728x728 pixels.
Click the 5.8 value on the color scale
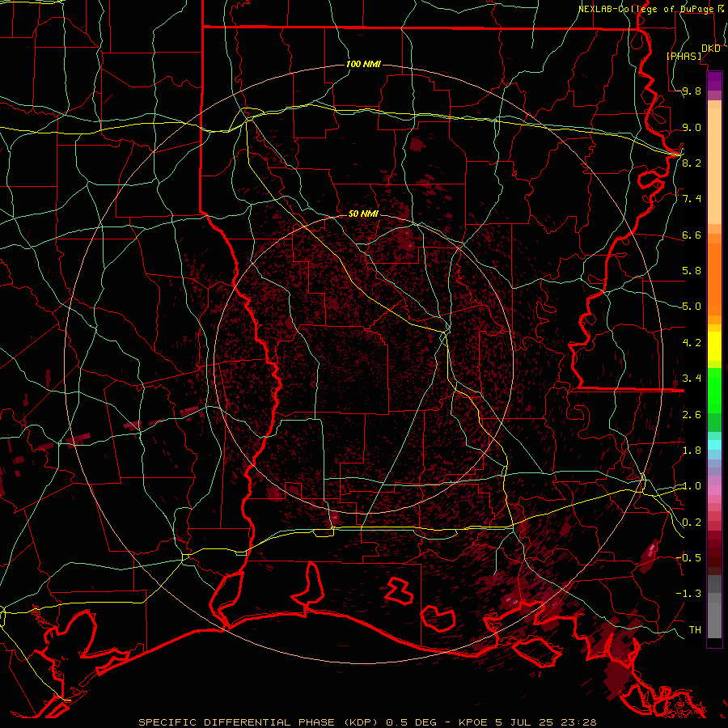tap(692, 271)
